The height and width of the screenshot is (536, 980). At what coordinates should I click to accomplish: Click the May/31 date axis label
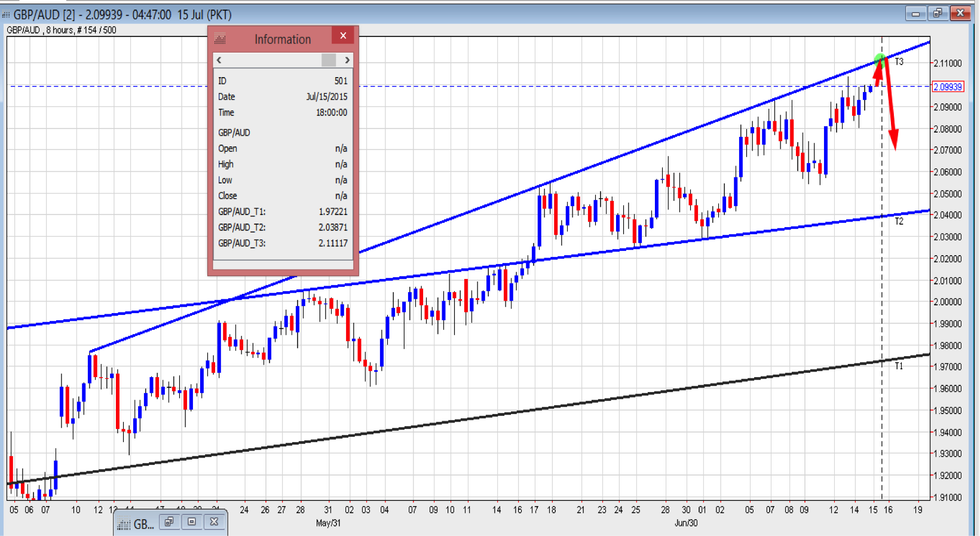pos(328,523)
